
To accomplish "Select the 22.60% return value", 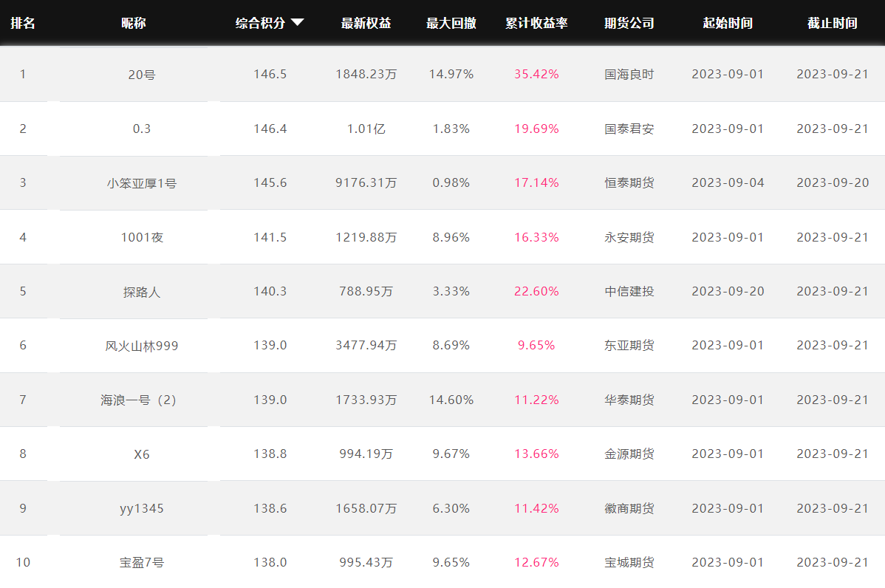I will pyautogui.click(x=536, y=291).
